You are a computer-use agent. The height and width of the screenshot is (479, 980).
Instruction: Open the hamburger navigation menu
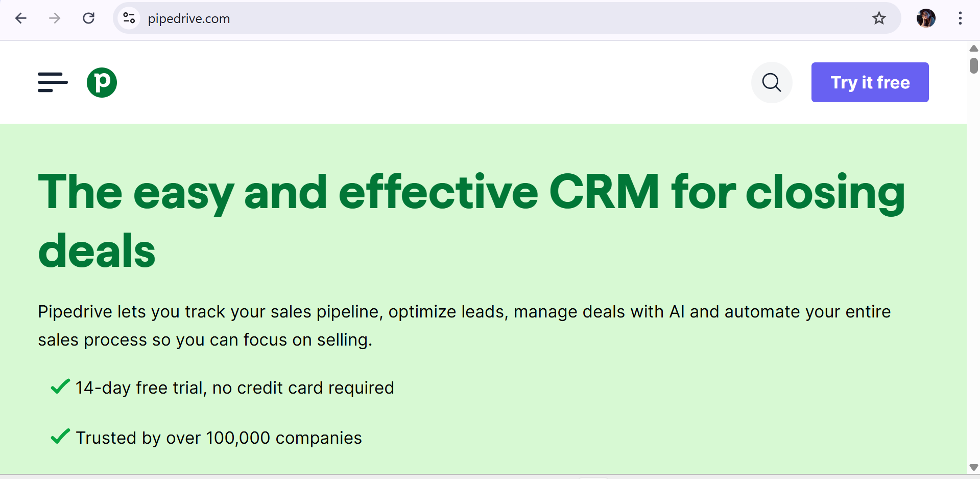click(x=52, y=82)
